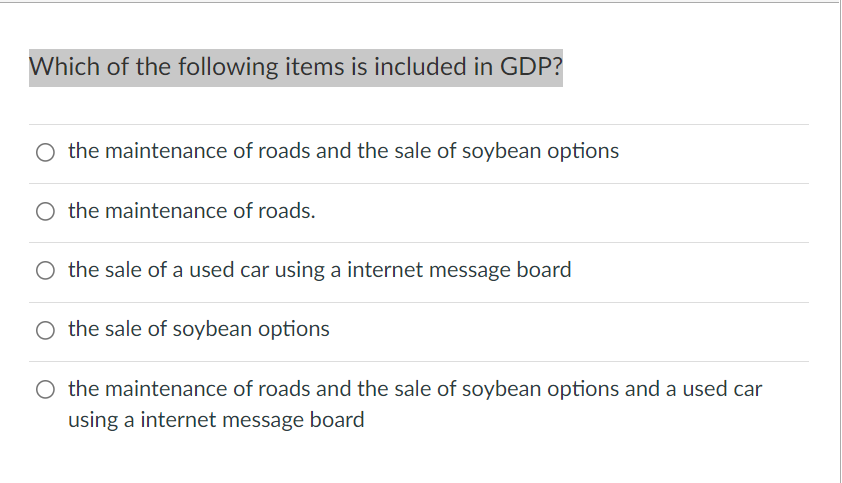This screenshot has height=483, width=842.
Task: Select radio button for roads and soybean options answer
Action: click(45, 153)
